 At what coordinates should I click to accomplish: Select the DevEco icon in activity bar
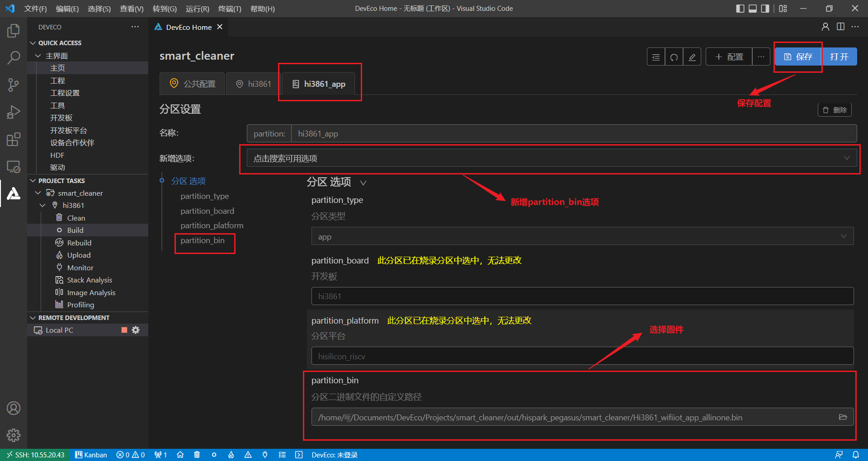14,193
